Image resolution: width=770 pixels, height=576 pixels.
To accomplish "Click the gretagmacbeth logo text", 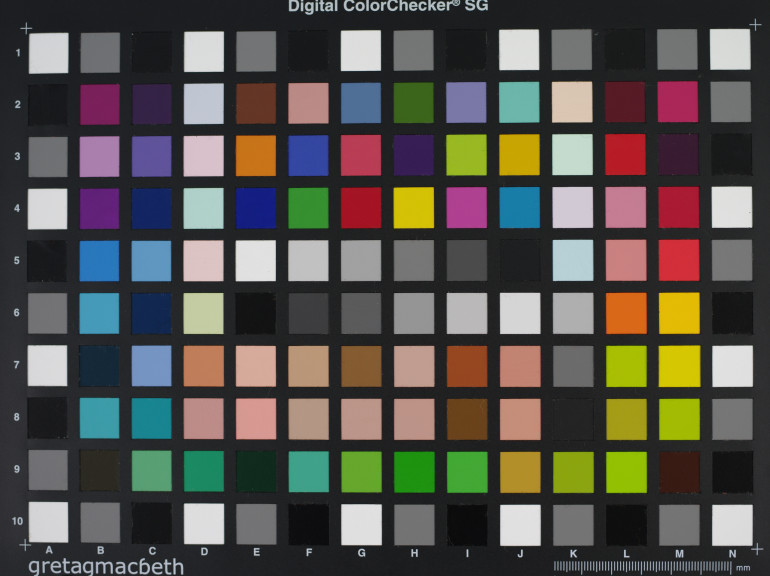I will pos(106,566).
